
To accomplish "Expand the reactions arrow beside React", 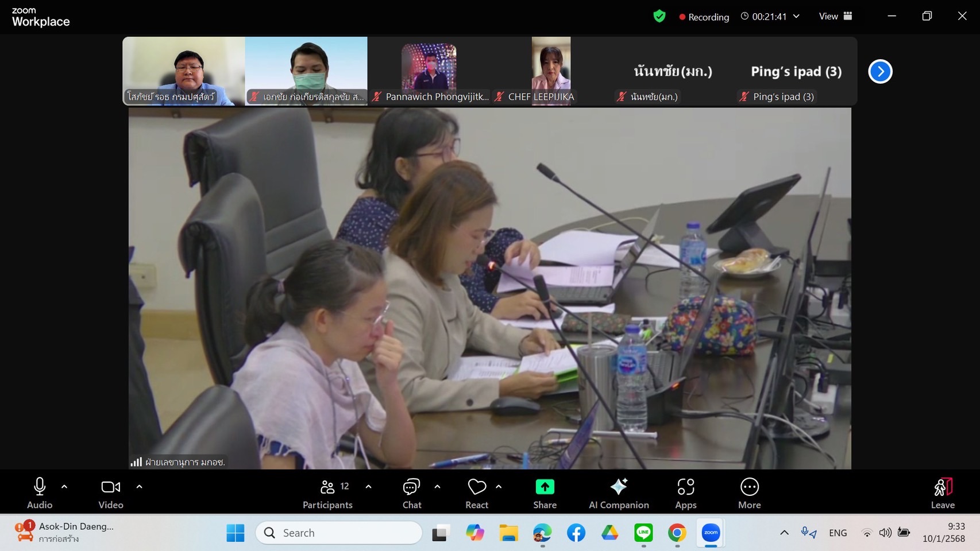I will coord(499,487).
